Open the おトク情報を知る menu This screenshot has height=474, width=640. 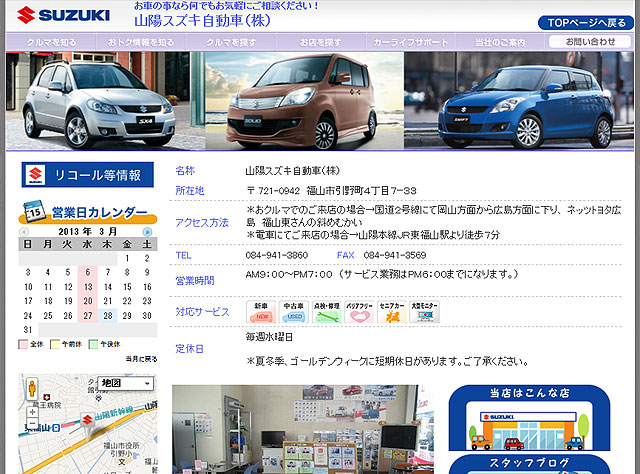(x=141, y=42)
